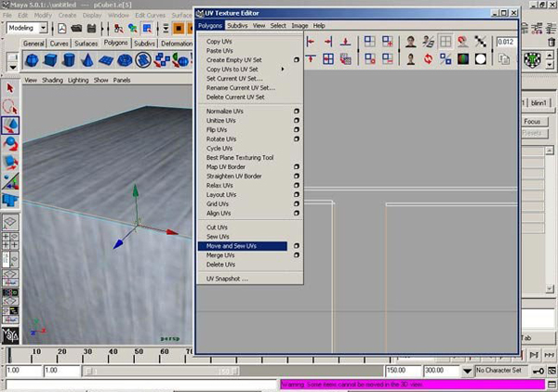Screen dimensions: 558x392
Task: Open the viewport Shading menu
Action: 52,80
